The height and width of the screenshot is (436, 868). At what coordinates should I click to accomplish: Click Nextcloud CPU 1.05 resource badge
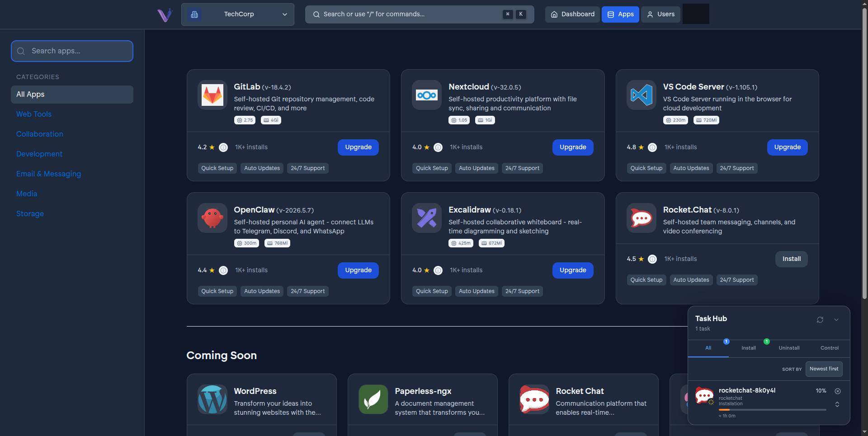459,120
